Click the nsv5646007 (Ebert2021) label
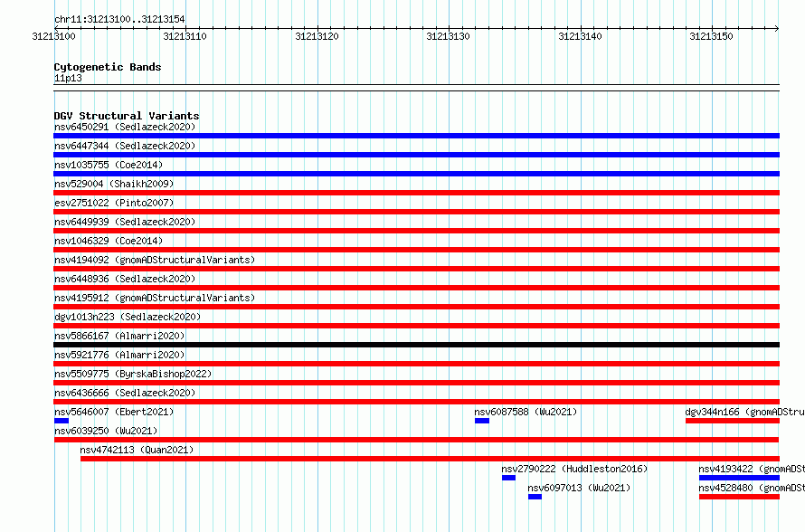This screenshot has width=805, height=532. (114, 412)
